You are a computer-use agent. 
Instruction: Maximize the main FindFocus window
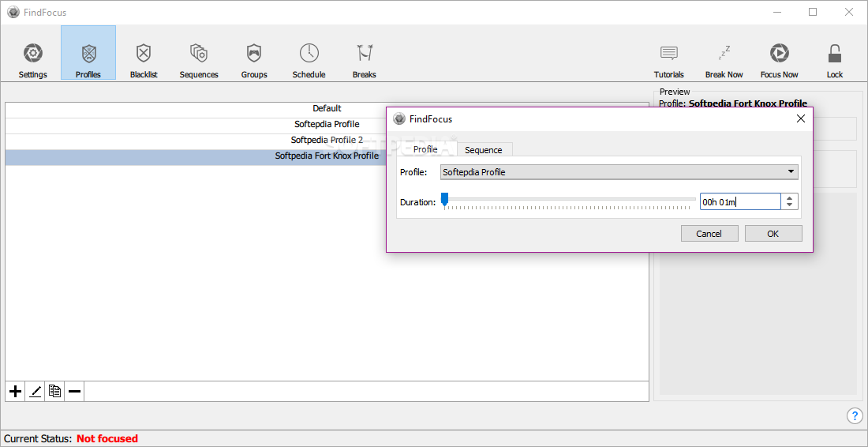click(x=813, y=12)
